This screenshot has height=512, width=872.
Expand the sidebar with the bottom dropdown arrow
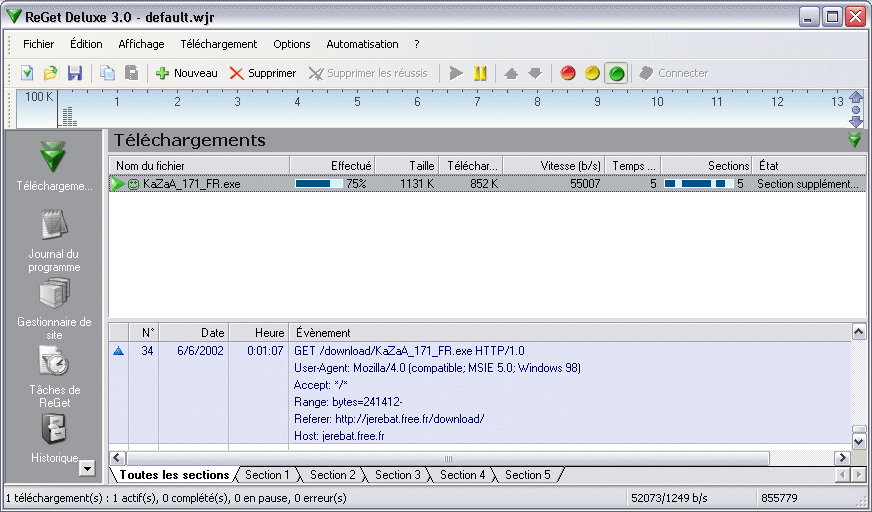[x=87, y=468]
